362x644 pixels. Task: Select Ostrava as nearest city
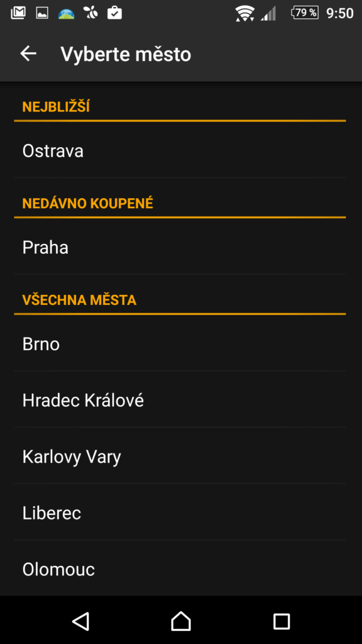tap(180, 151)
